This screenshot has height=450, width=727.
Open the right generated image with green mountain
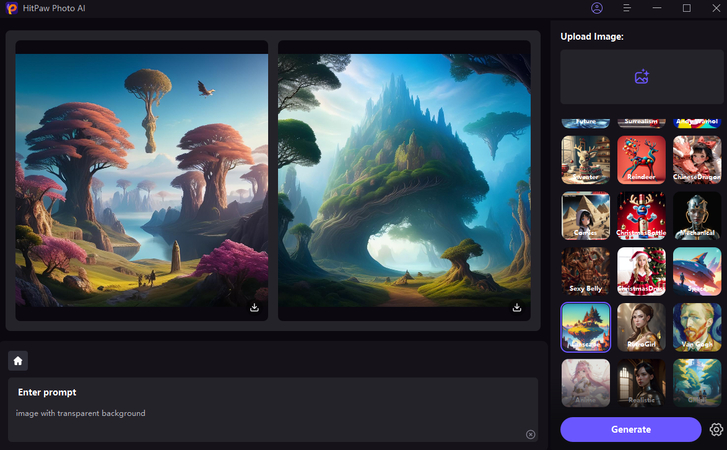(404, 180)
